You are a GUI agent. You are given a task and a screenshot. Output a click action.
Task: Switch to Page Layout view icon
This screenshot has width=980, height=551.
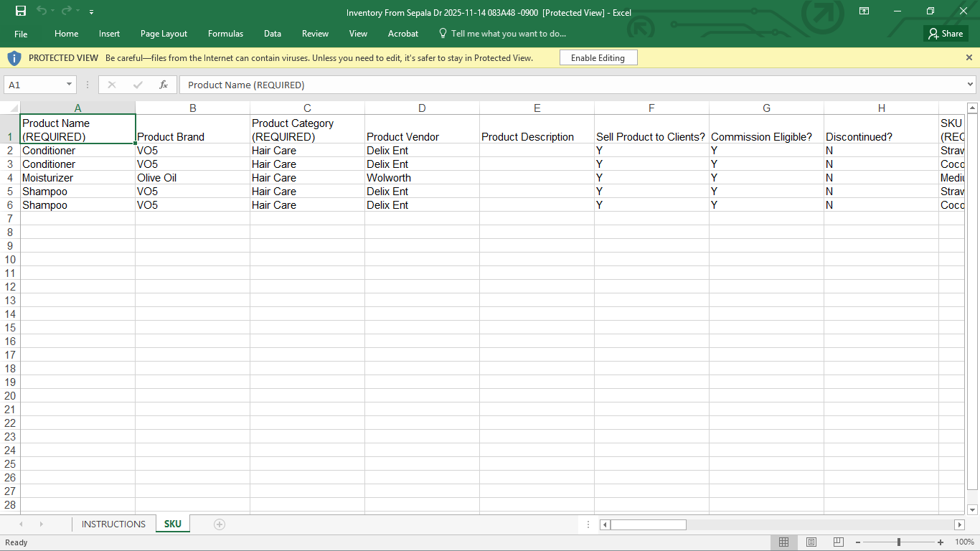[x=811, y=542]
